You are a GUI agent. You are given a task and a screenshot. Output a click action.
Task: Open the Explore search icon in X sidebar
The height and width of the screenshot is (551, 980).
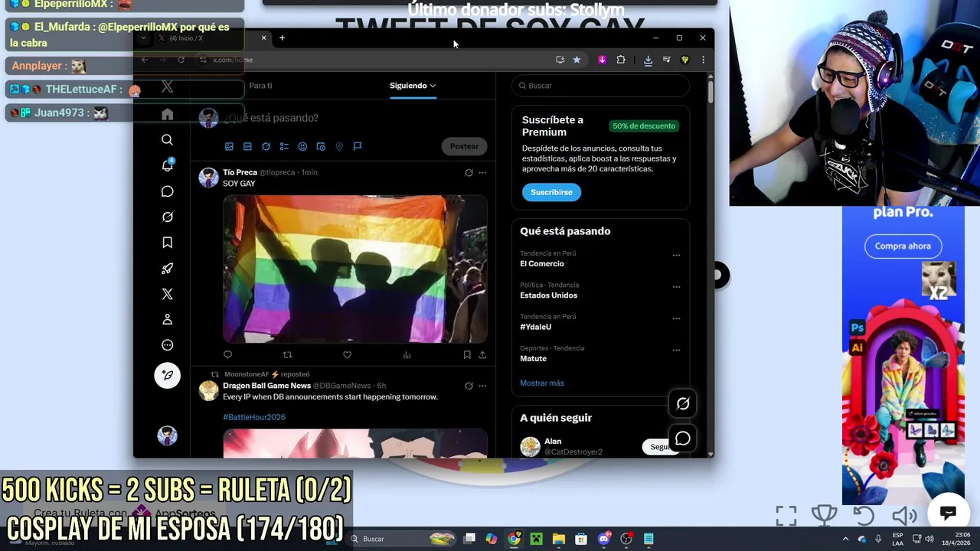(167, 140)
